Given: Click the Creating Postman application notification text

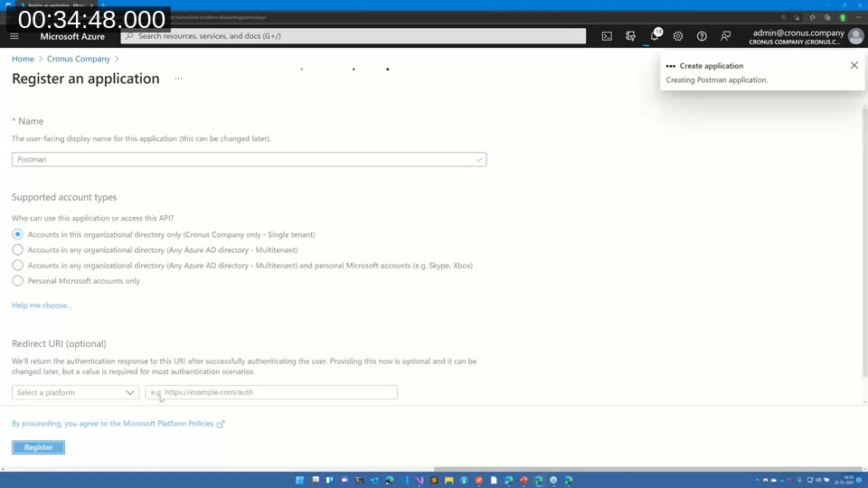Looking at the screenshot, I should (x=717, y=80).
